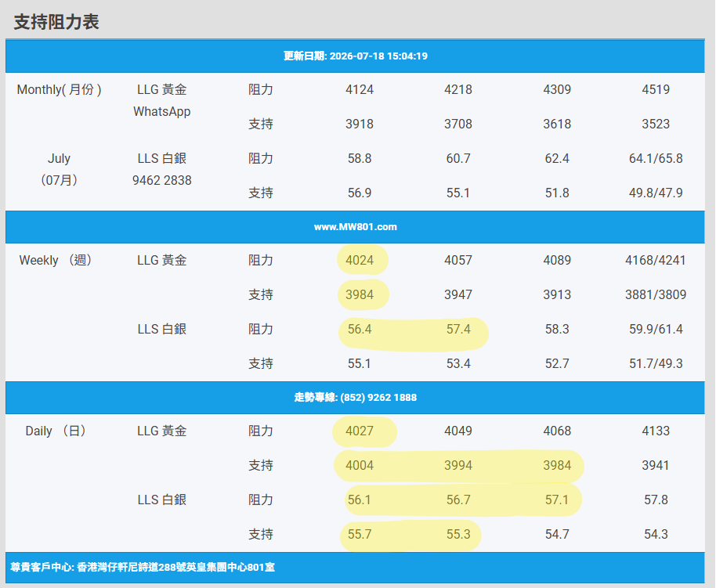Select monthly gold resistance value 4519

(x=655, y=89)
